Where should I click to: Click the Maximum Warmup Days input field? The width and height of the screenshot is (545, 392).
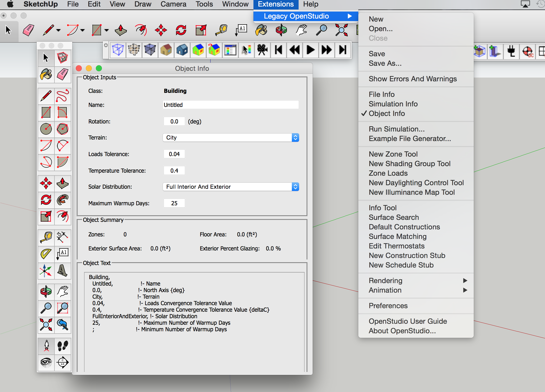pos(175,203)
